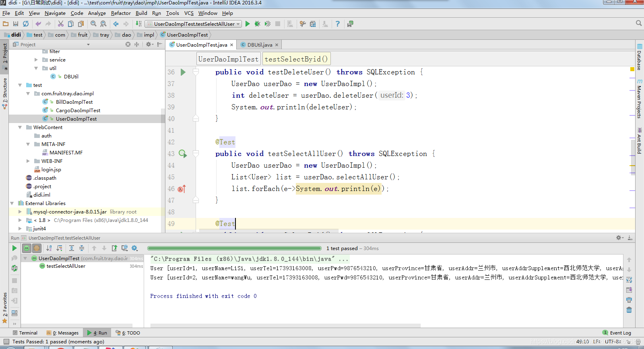Open Project Structure toolbar icon
This screenshot has height=349, width=644.
[x=313, y=24]
